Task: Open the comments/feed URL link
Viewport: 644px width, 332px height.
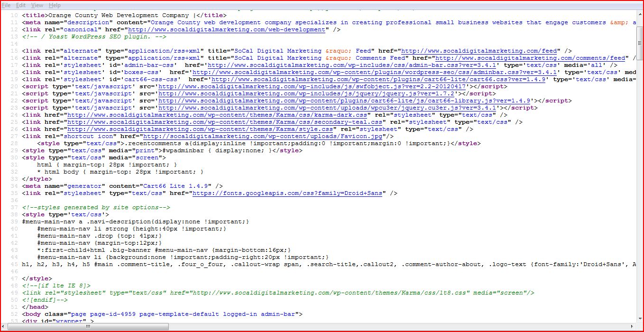Action: click(x=530, y=58)
